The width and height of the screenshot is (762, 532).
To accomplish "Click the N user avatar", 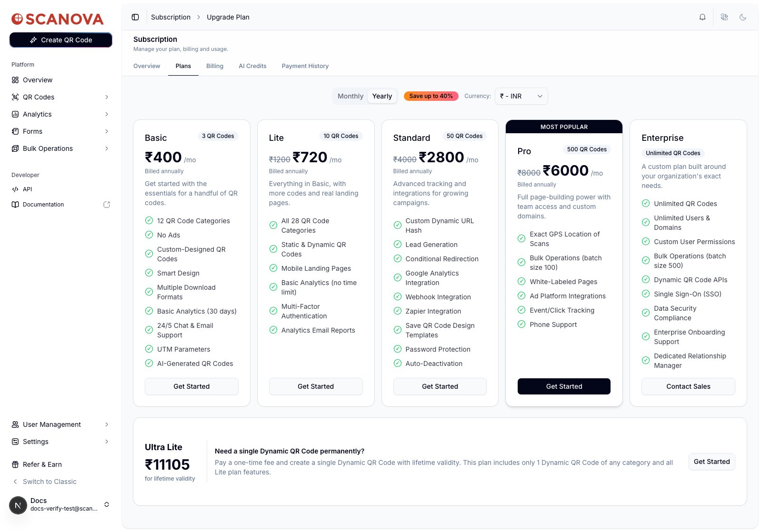I will click(x=18, y=505).
